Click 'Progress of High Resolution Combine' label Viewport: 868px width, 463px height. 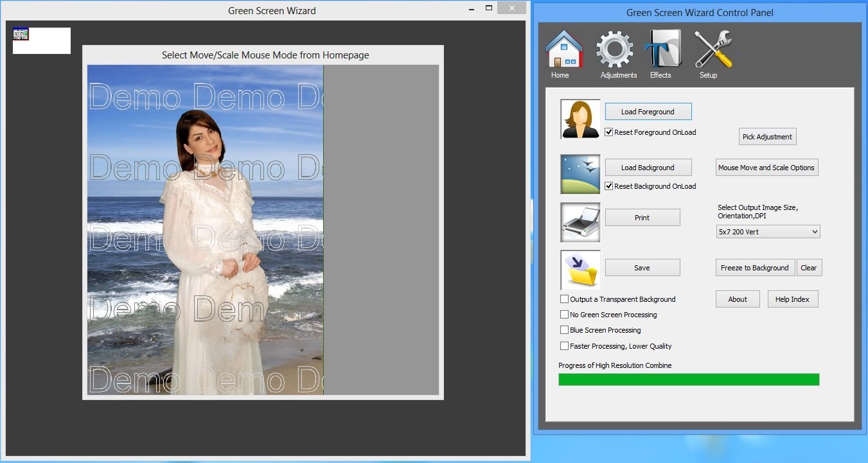point(615,365)
